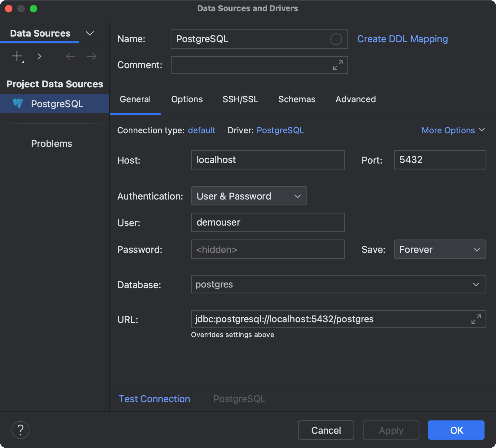Change password save duration via the Forever dropdown
The width and height of the screenshot is (496, 448).
tap(440, 249)
